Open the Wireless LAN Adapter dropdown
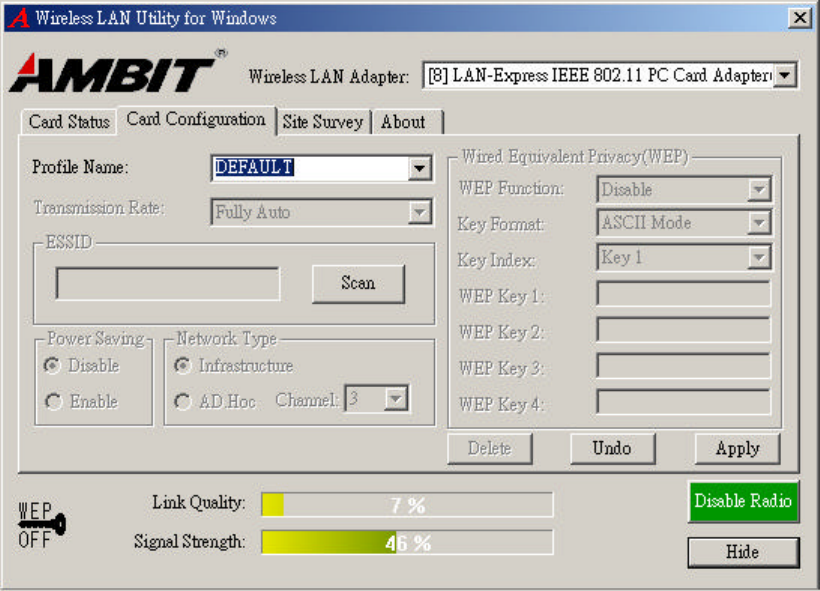This screenshot has height=591, width=820. click(x=784, y=75)
